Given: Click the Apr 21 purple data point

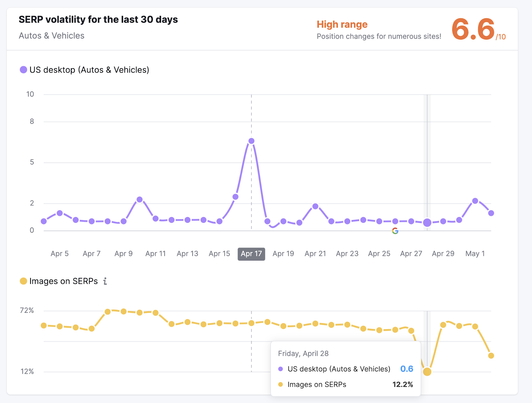Looking at the screenshot, I should pyautogui.click(x=316, y=206).
